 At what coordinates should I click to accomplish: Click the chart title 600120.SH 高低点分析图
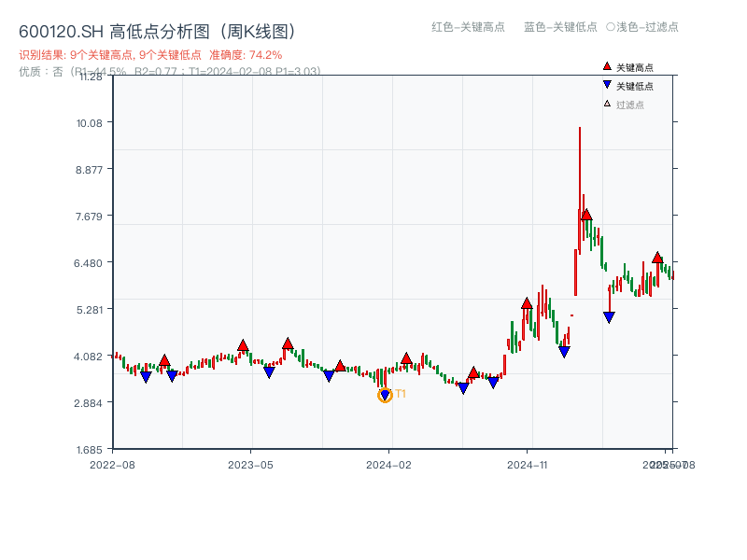coord(157,32)
